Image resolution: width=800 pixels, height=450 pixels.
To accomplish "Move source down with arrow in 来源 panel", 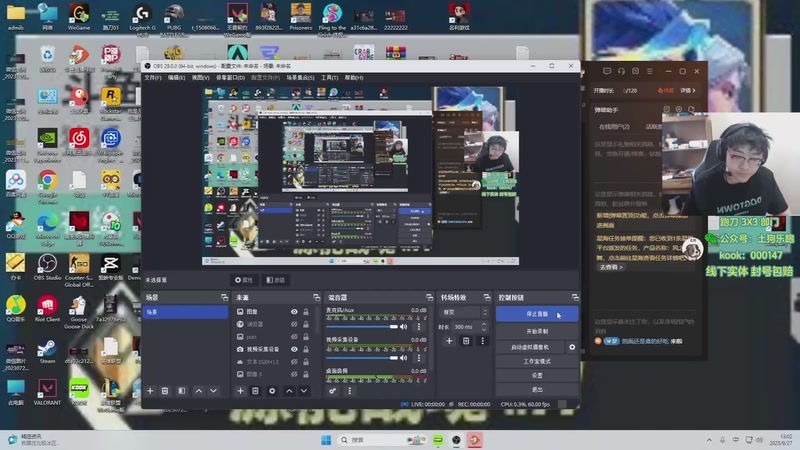I will pos(304,391).
